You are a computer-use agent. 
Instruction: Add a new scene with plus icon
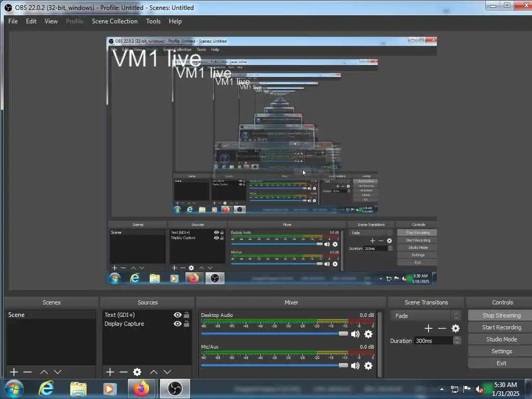tap(14, 372)
